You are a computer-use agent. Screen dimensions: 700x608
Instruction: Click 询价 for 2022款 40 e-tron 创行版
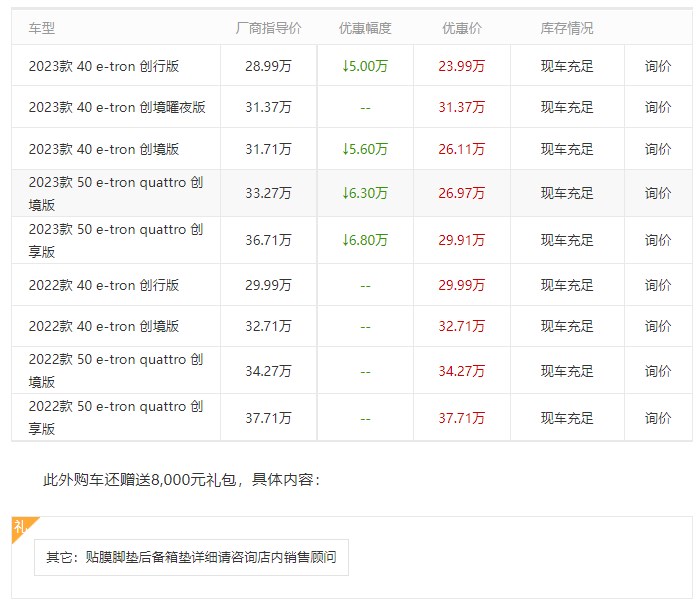658,285
